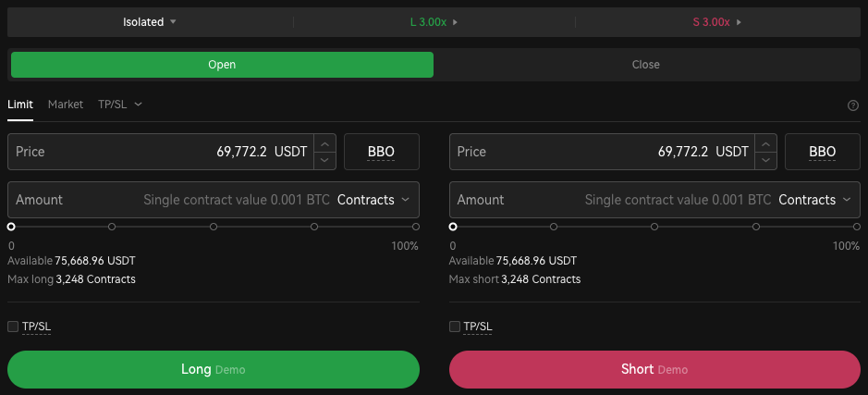This screenshot has width=868, height=395.
Task: Open Contracts unit dropdown in long amount
Action: (373, 200)
